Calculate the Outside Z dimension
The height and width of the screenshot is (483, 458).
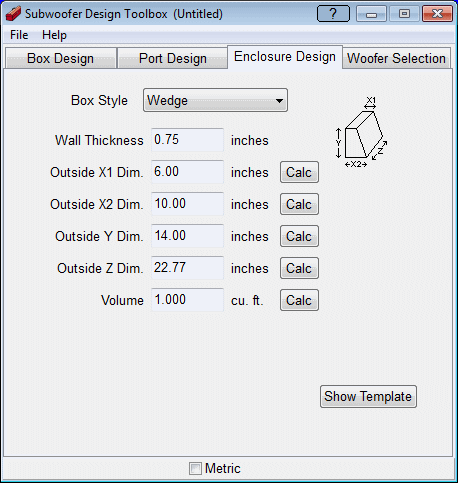pyautogui.click(x=299, y=268)
